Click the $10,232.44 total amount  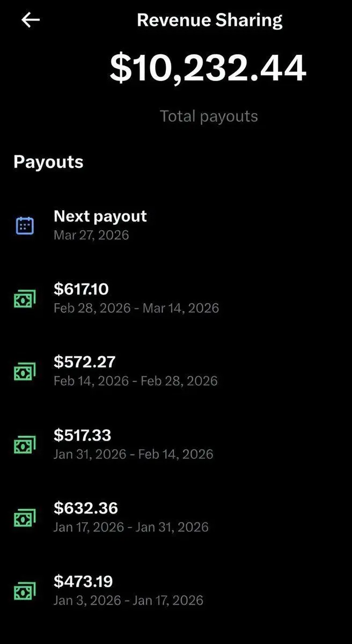[x=208, y=69]
